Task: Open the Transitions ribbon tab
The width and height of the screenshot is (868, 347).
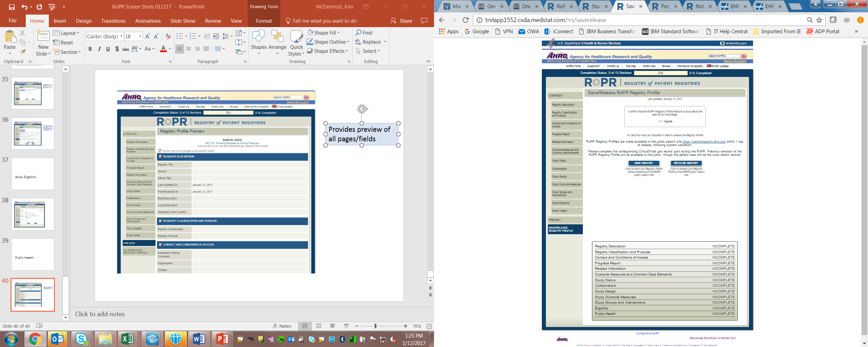Action: pyautogui.click(x=113, y=21)
